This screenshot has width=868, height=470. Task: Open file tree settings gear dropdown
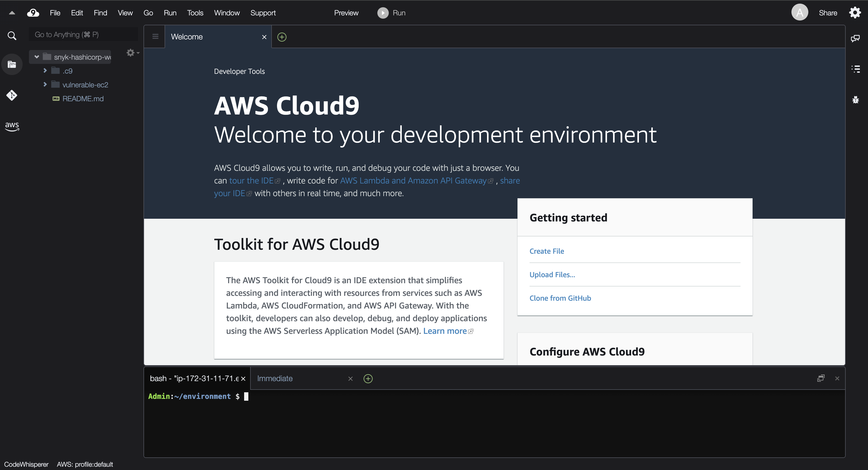click(x=132, y=52)
